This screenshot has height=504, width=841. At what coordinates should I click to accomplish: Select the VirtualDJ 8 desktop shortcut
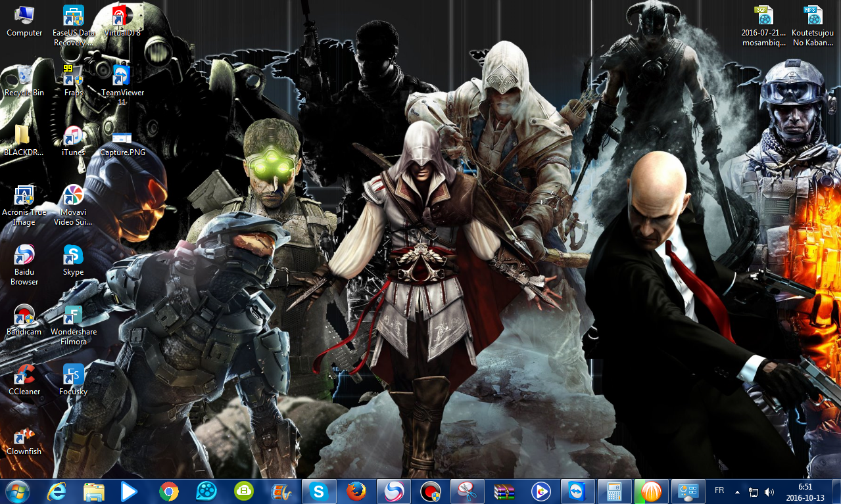122,20
